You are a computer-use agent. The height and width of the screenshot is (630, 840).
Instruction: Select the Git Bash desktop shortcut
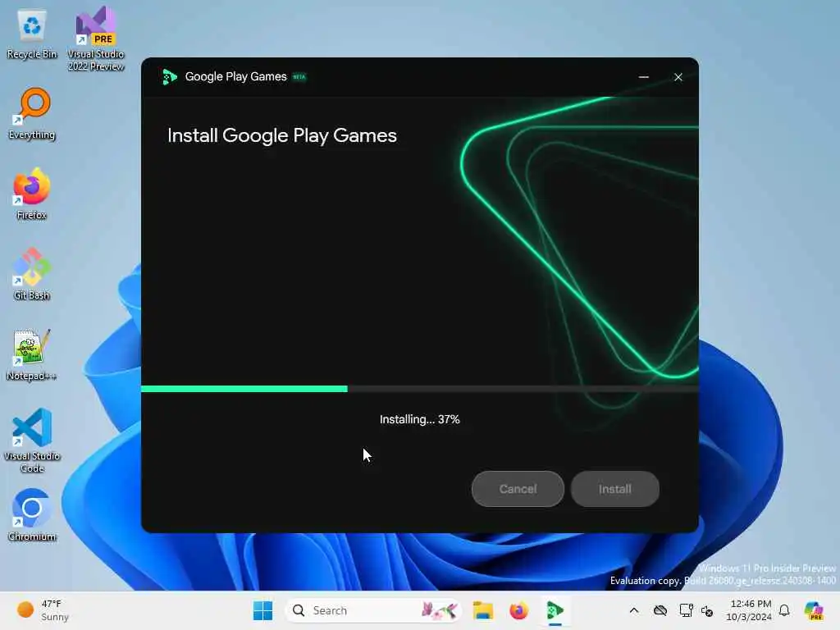coord(32,274)
